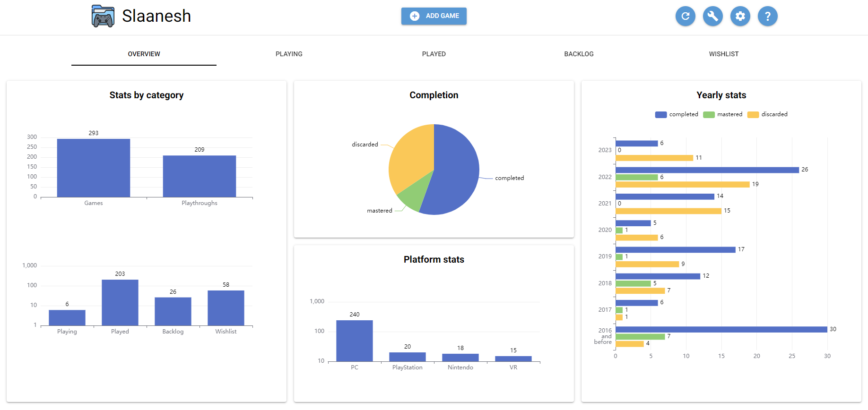Click the 'Nintendo' axis label
The width and height of the screenshot is (868, 410).
coord(460,367)
